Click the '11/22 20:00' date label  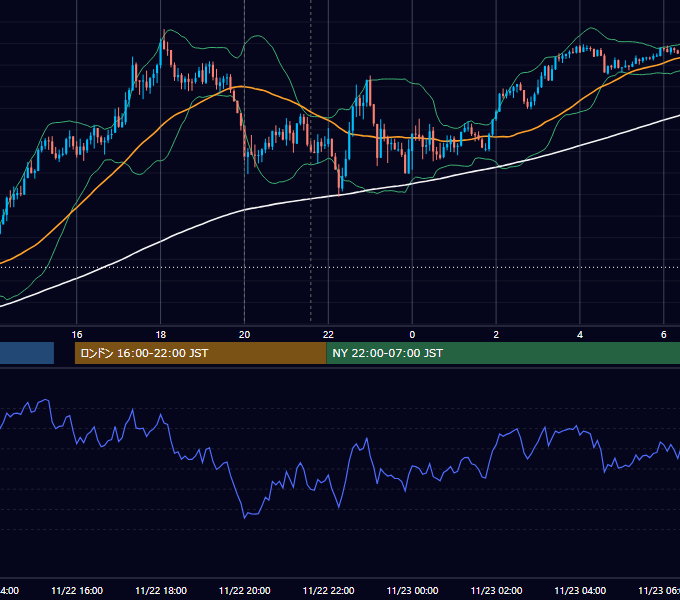click(x=245, y=590)
